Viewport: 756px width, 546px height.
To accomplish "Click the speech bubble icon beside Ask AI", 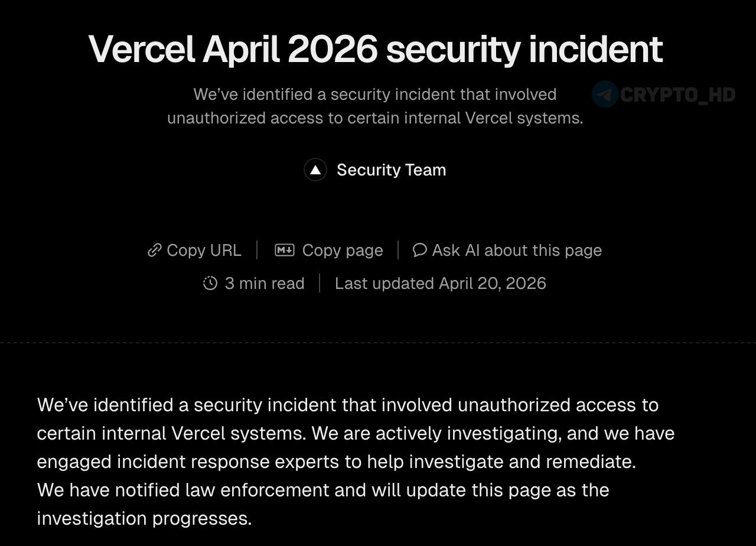I will point(419,251).
